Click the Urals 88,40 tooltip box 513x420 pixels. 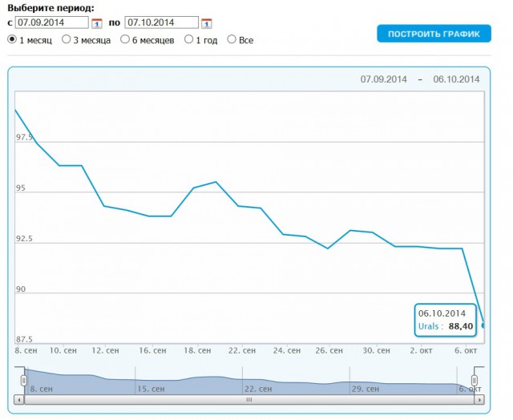point(447,320)
